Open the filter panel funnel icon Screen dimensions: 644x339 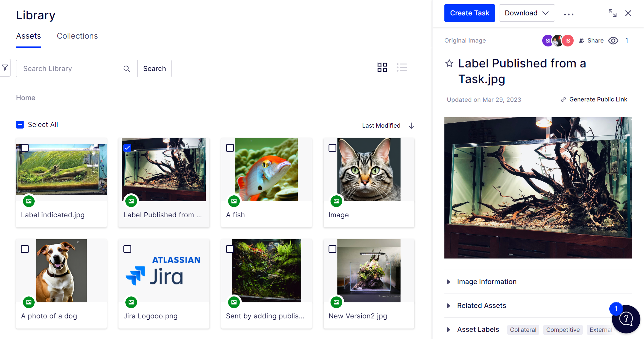tap(5, 68)
